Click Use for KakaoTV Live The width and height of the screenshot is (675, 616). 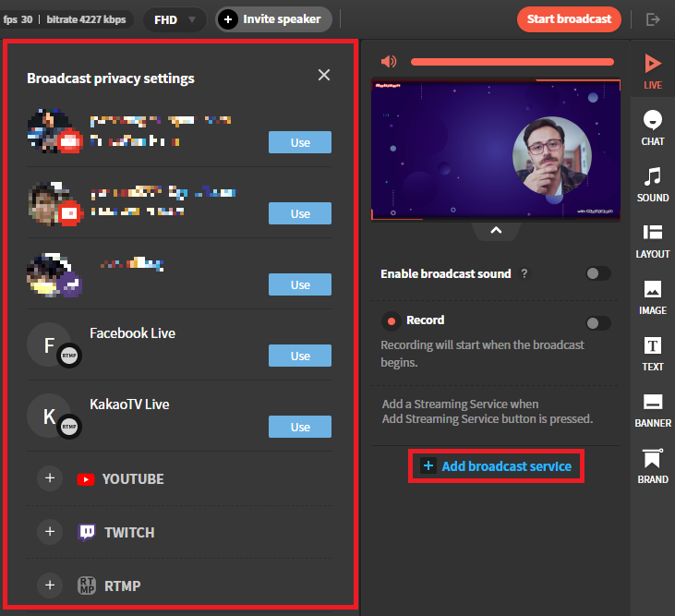point(300,427)
